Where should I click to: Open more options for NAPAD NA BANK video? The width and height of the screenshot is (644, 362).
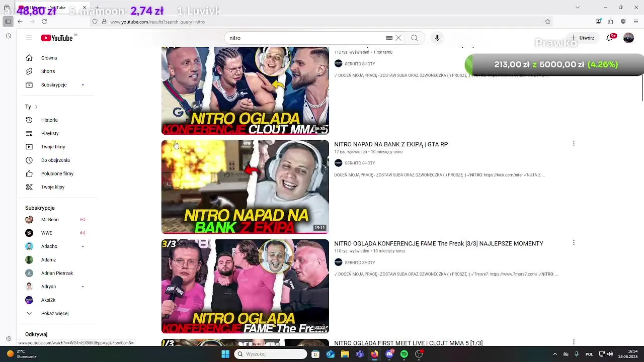coord(574,143)
